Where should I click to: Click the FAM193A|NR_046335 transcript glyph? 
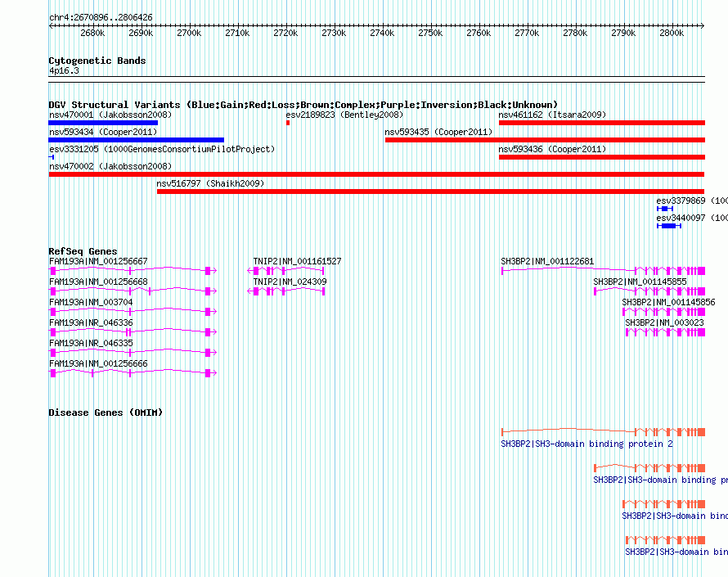(133, 352)
